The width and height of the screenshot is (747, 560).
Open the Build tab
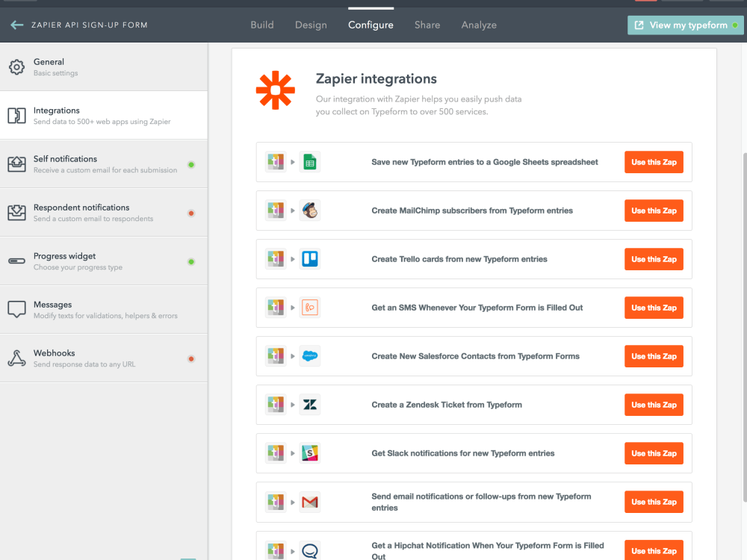262,25
